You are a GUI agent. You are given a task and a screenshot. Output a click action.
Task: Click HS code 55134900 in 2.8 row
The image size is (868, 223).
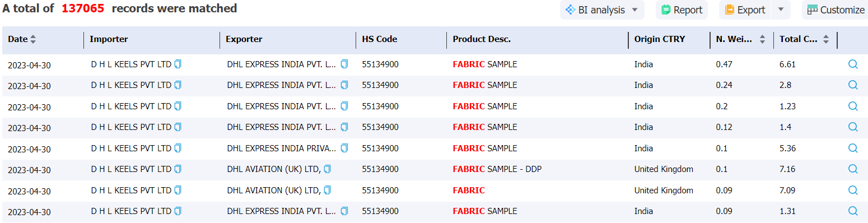(x=380, y=85)
